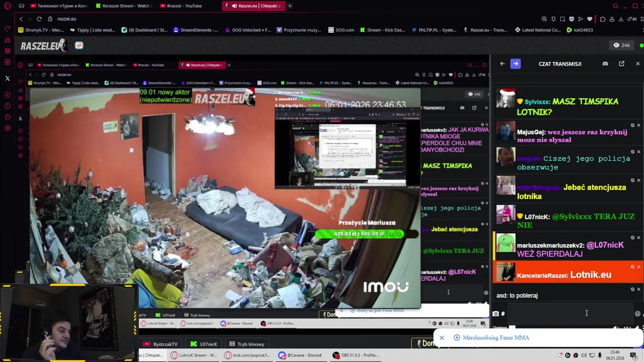
Task: Open Strumyk.TV bookmark
Action: [x=41, y=30]
